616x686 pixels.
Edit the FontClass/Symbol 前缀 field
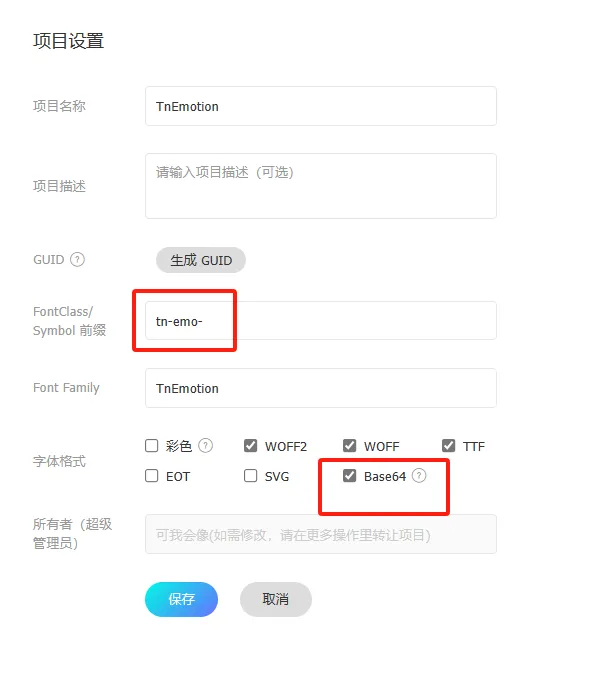(x=320, y=321)
